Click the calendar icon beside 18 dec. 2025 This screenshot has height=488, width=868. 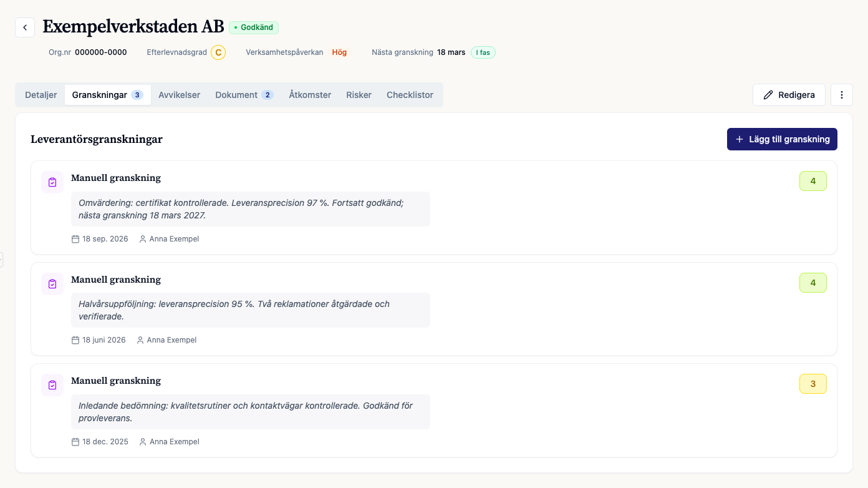pyautogui.click(x=75, y=442)
